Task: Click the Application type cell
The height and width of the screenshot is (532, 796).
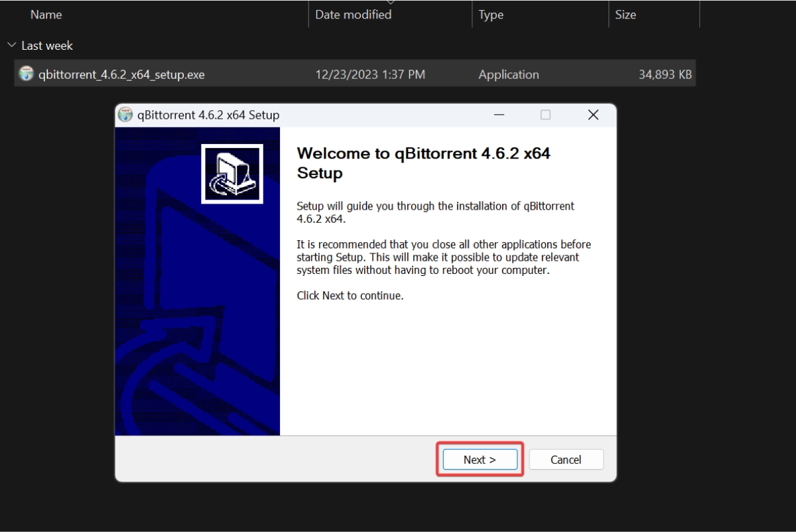Action: (x=509, y=74)
